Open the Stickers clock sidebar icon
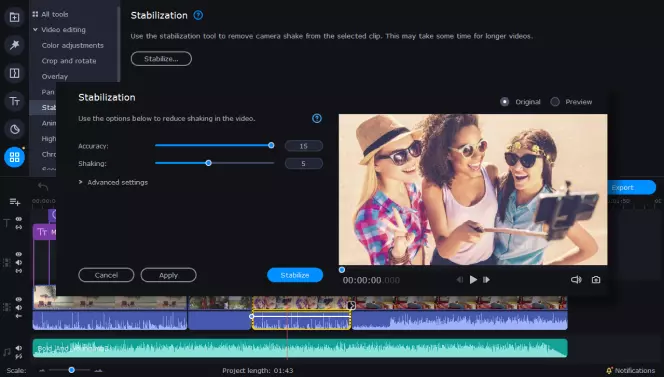This screenshot has height=377, width=664. click(14, 129)
